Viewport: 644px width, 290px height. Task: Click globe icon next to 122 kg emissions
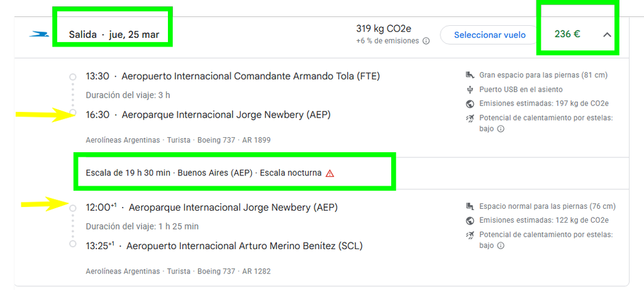(470, 221)
